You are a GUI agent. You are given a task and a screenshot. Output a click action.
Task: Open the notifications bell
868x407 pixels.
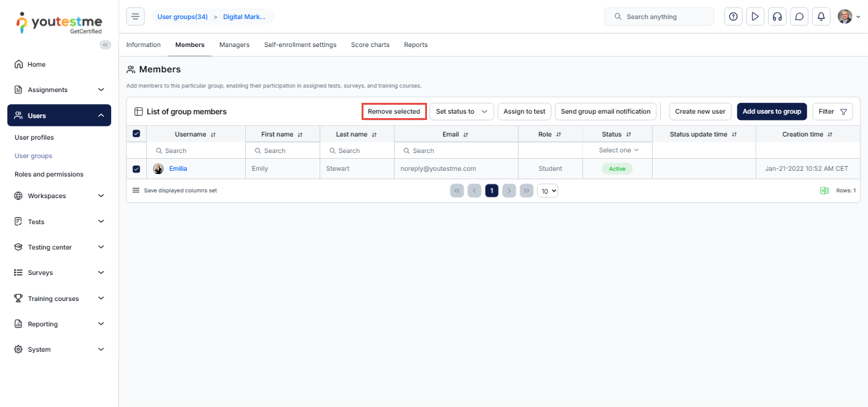coord(821,17)
